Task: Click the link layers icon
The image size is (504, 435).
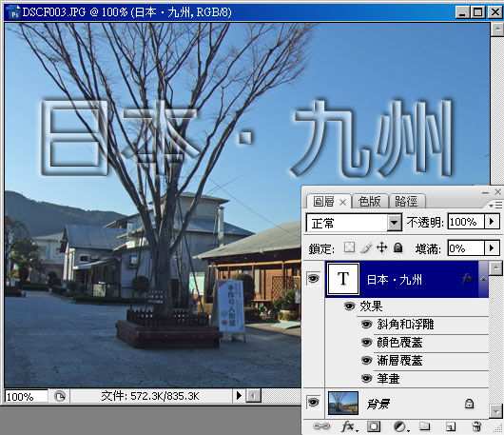Action: [321, 426]
